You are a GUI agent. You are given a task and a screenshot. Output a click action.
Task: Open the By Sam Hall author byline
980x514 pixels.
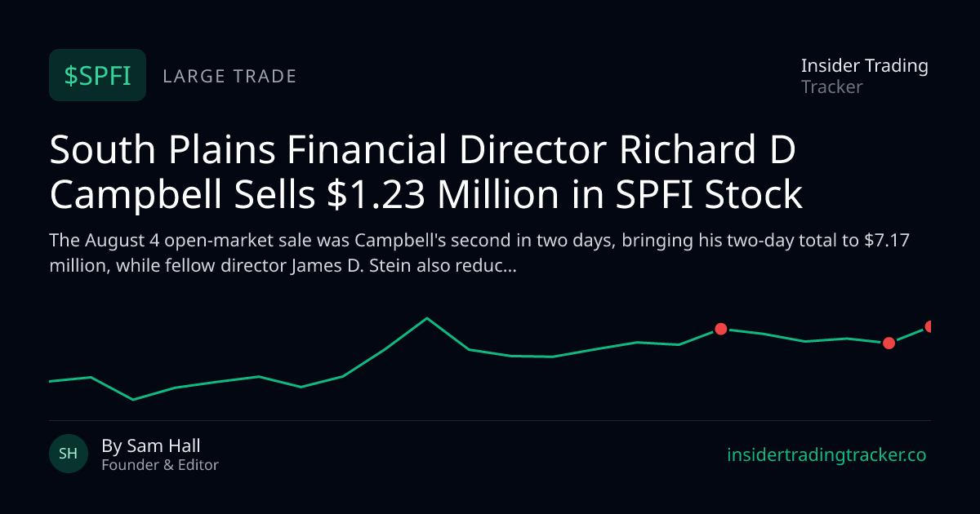151,445
